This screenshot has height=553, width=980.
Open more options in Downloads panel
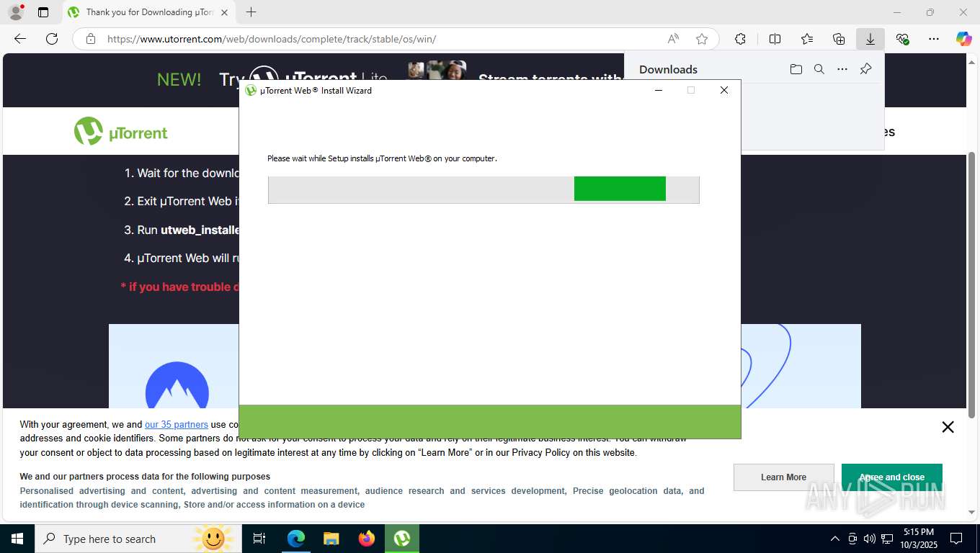pyautogui.click(x=842, y=69)
